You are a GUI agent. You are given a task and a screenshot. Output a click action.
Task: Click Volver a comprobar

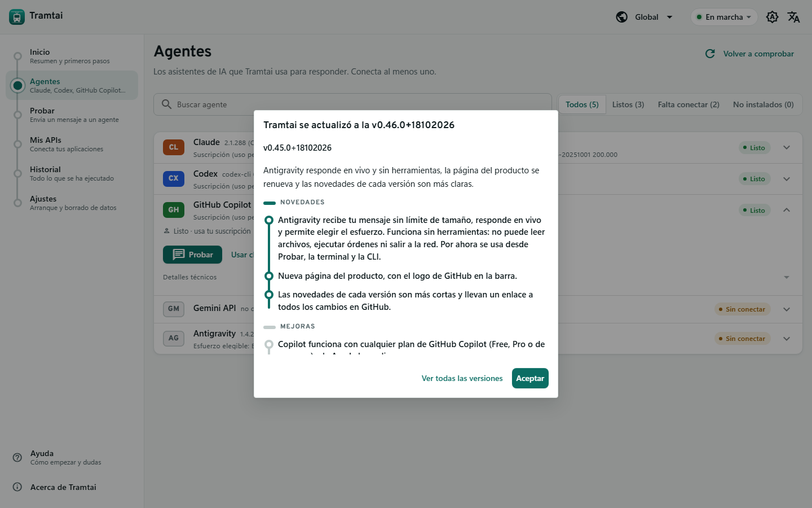coord(750,54)
